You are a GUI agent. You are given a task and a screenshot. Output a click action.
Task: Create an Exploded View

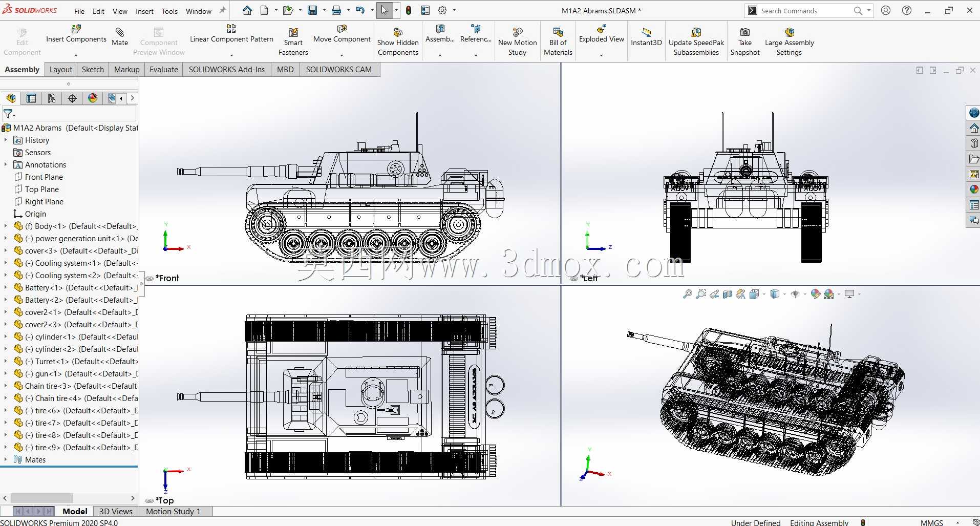coord(602,34)
